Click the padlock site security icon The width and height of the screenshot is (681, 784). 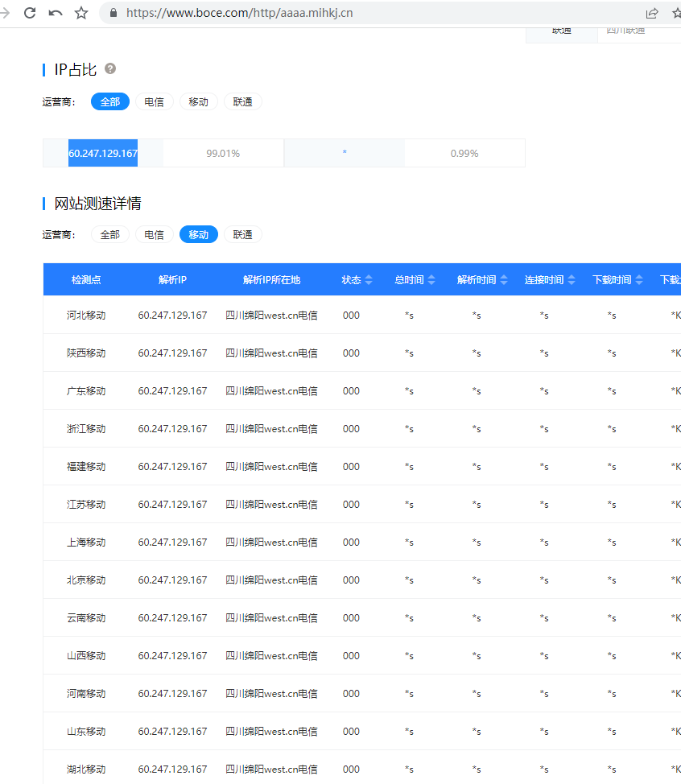click(113, 13)
